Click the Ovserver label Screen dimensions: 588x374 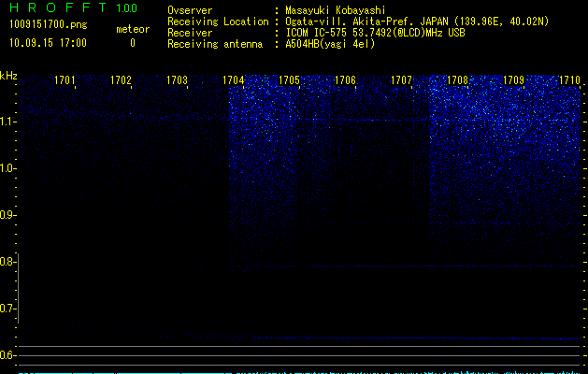click(190, 10)
